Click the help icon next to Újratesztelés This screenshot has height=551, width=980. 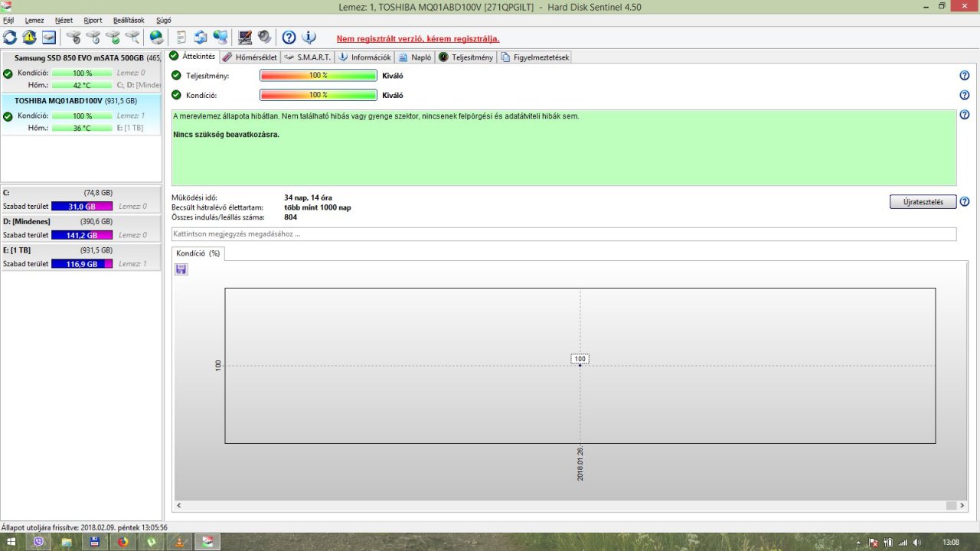click(965, 202)
